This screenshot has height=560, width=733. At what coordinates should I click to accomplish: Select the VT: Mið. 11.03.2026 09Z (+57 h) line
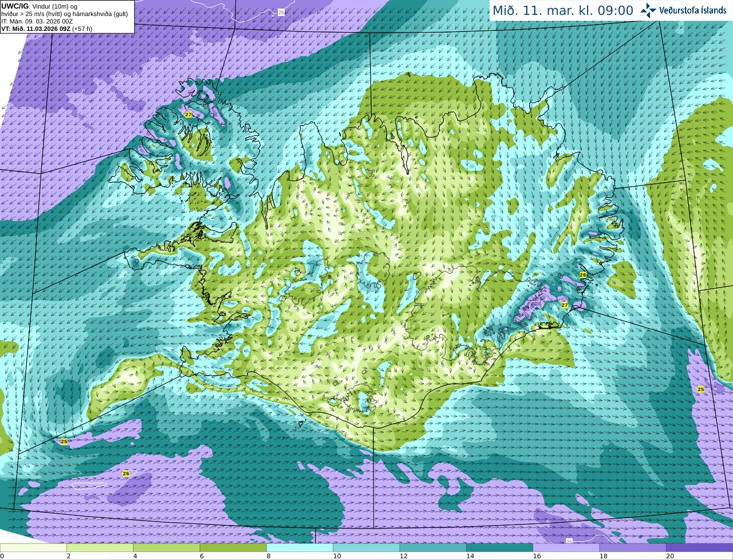[47, 29]
